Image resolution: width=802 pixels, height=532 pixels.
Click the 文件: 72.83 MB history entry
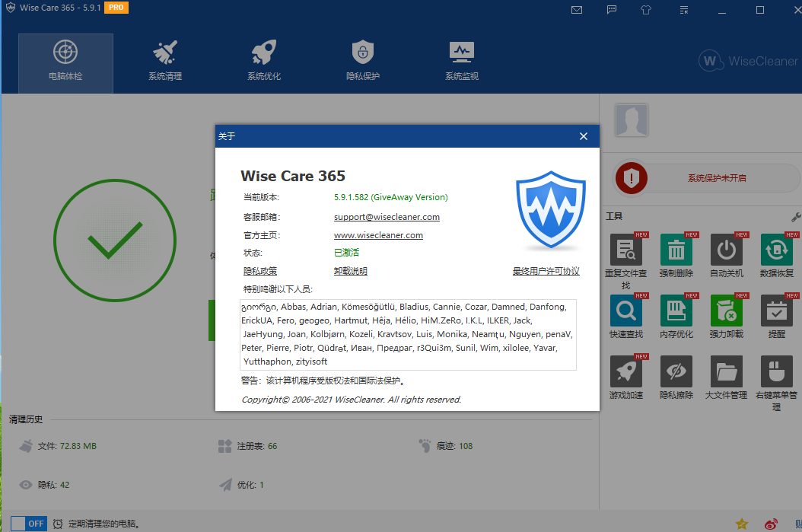(x=58, y=446)
